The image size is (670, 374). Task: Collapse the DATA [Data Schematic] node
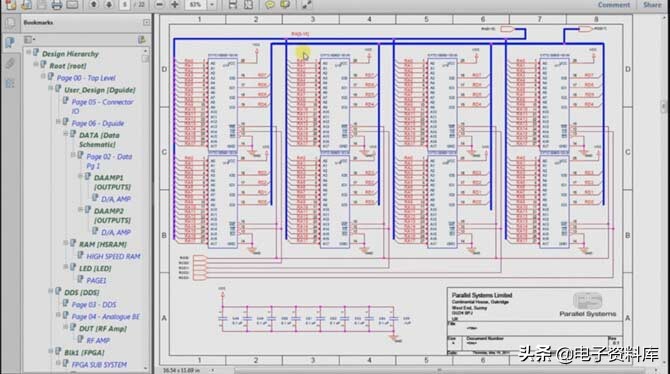click(66, 133)
